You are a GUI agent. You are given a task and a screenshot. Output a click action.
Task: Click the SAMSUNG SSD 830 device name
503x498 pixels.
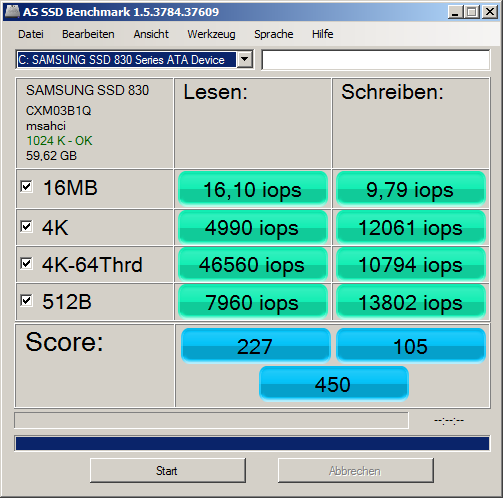tap(87, 90)
